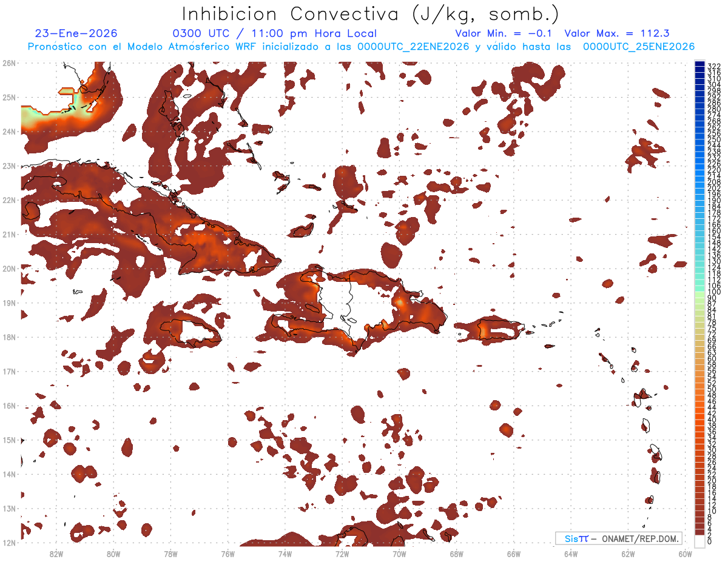
Task: Click the 'Valor Min. = -0.1' readout
Action: 505,33
